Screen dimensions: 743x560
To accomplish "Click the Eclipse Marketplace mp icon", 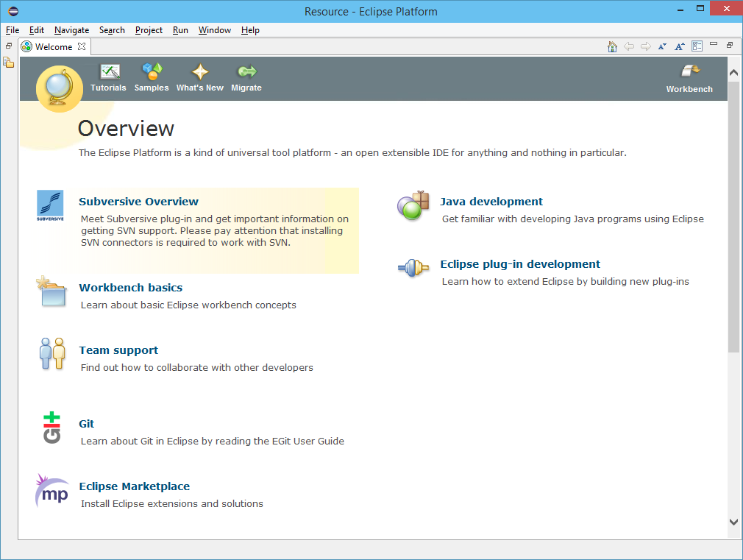I will [51, 490].
